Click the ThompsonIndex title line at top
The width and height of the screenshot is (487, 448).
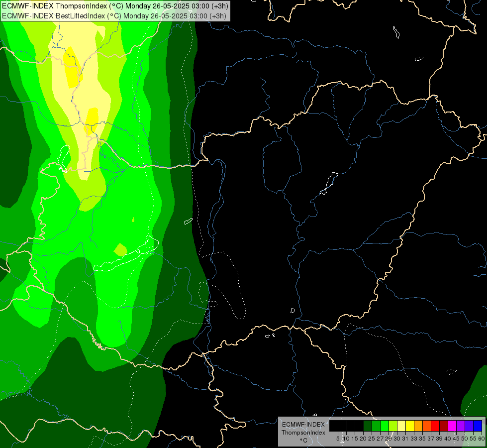point(115,6)
